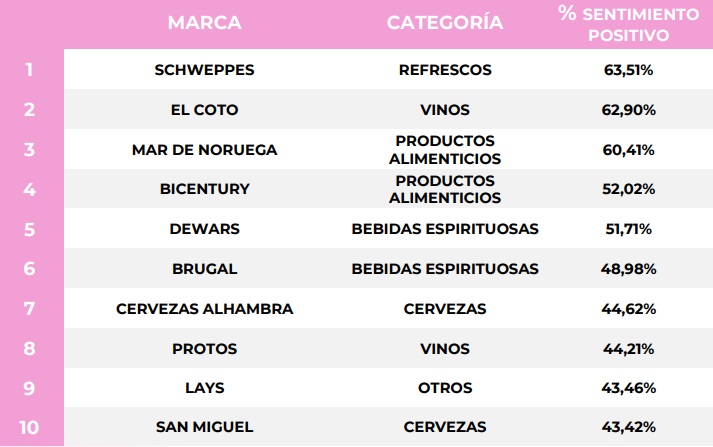
Task: Select the EL COTO brand cell
Action: click(x=204, y=110)
